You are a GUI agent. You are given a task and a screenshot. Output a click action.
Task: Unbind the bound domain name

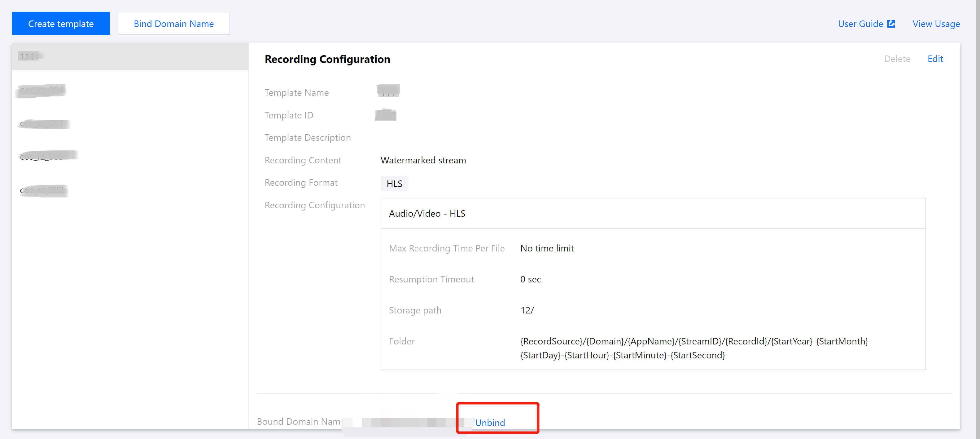click(490, 422)
